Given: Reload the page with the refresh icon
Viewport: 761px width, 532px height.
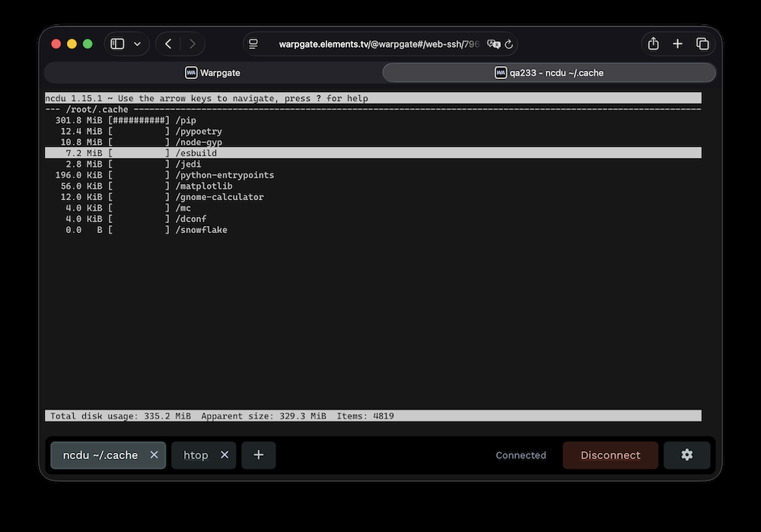Looking at the screenshot, I should click(x=508, y=44).
